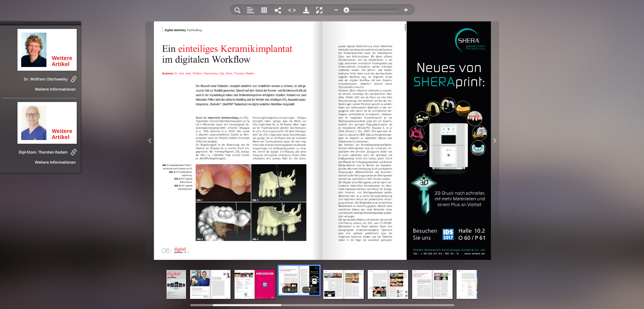
Task: Open the table of contents icon
Action: pos(250,10)
